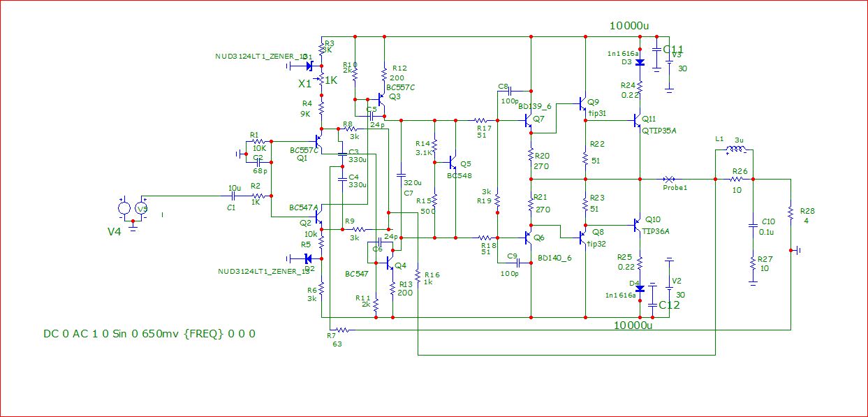Viewport: 868px width, 417px height.
Task: Click the R28 4 ohm load resistor
Action: click(790, 211)
